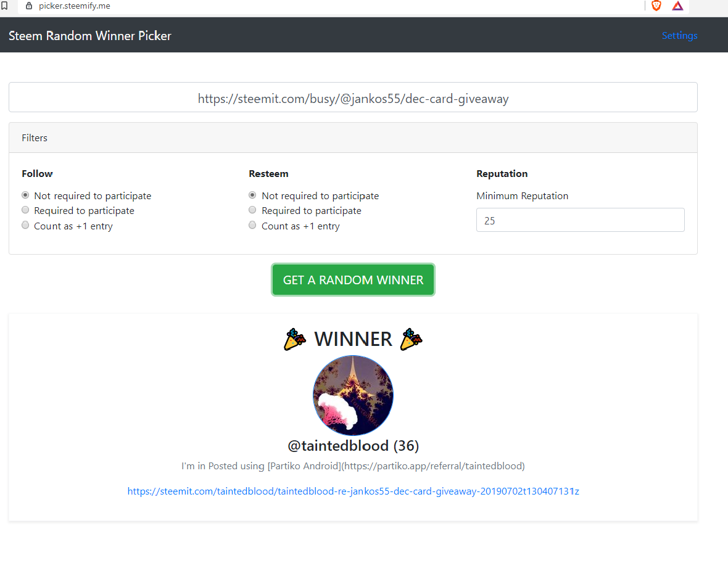The height and width of the screenshot is (571, 728).
Task: Click the left party popper emoji
Action: click(295, 339)
